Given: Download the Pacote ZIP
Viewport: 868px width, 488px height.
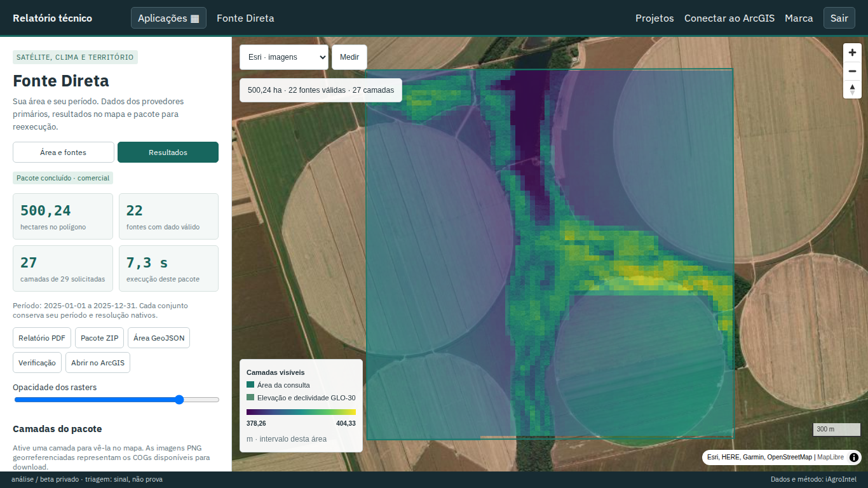Looking at the screenshot, I should (x=99, y=338).
